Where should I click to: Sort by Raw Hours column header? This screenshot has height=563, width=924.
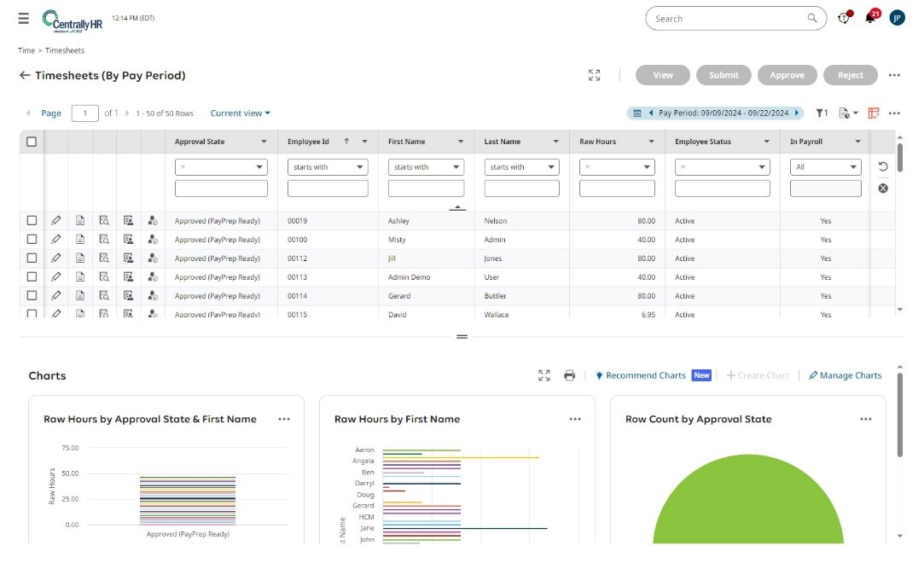pyautogui.click(x=597, y=142)
